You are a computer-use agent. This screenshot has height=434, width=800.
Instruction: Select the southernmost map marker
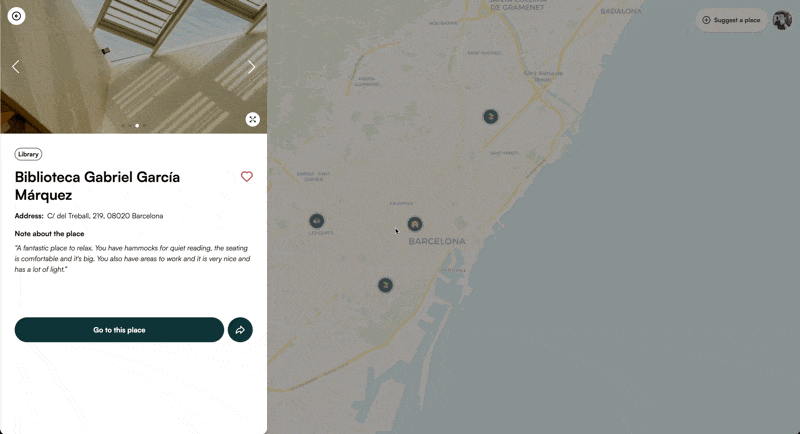(385, 285)
